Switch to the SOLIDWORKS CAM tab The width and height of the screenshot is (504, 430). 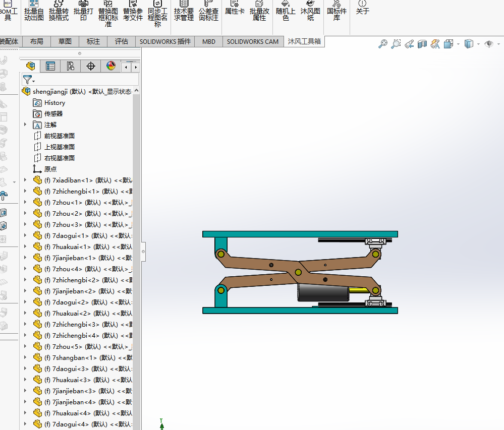coord(252,42)
